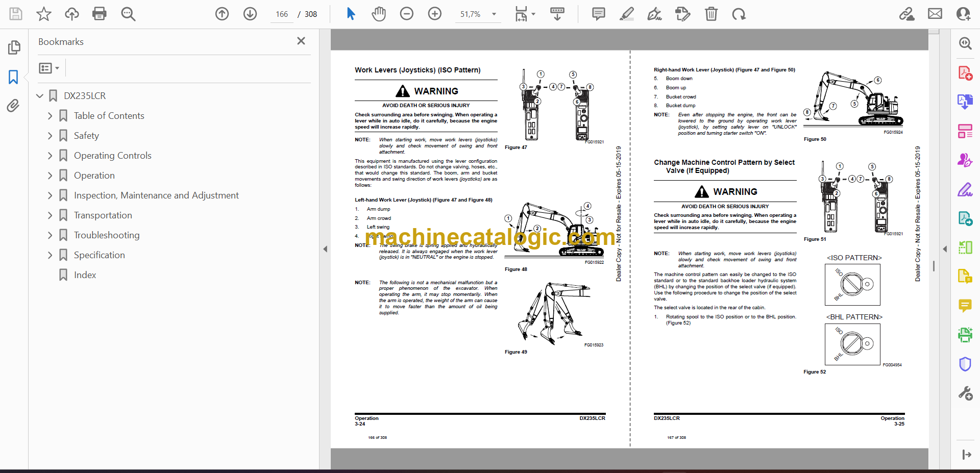Open share with others person icon
The height and width of the screenshot is (473, 980).
pos(963,14)
